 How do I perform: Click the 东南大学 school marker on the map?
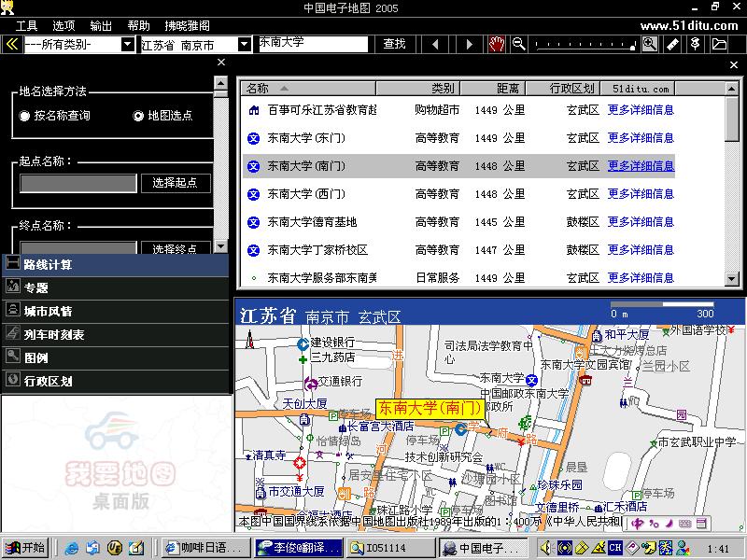tap(531, 380)
